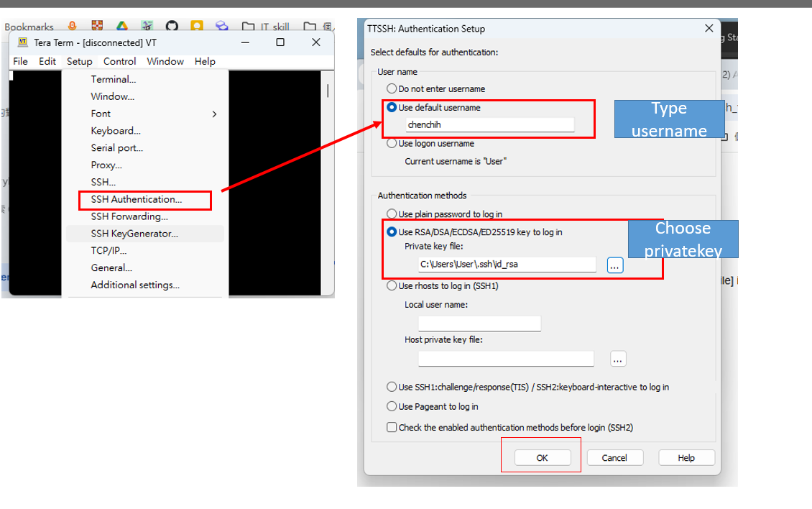Click the Host private key file field
Image resolution: width=812 pixels, height=509 pixels.
(x=506, y=359)
